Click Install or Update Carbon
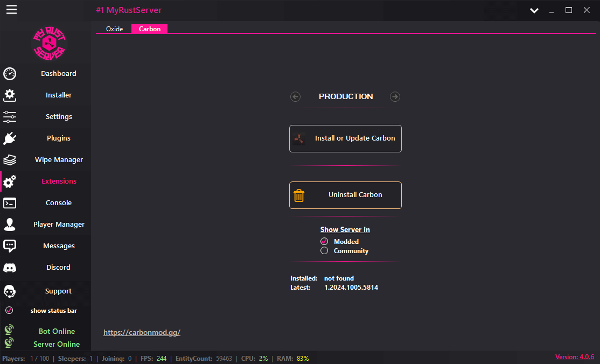600x364 pixels. click(x=345, y=138)
